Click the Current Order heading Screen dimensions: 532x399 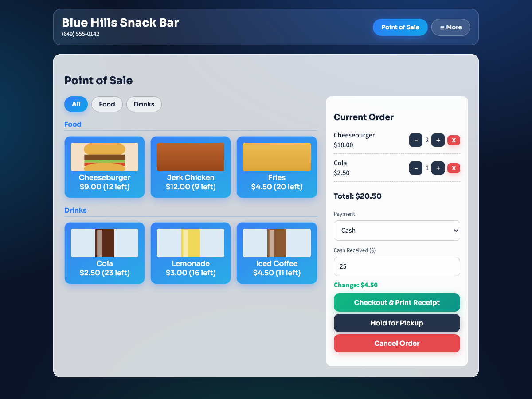[x=364, y=117]
